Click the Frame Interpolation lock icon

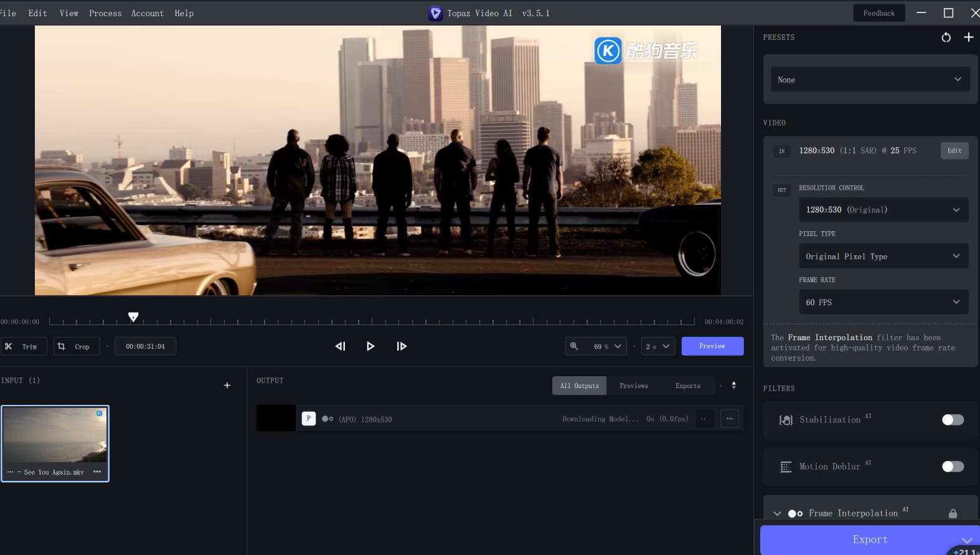pos(953,513)
